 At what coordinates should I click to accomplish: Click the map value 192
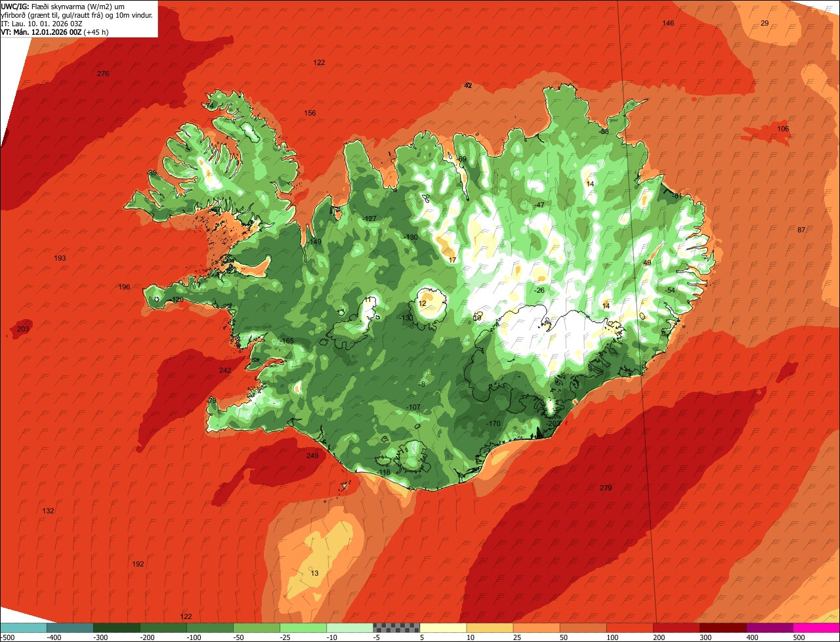[138, 564]
